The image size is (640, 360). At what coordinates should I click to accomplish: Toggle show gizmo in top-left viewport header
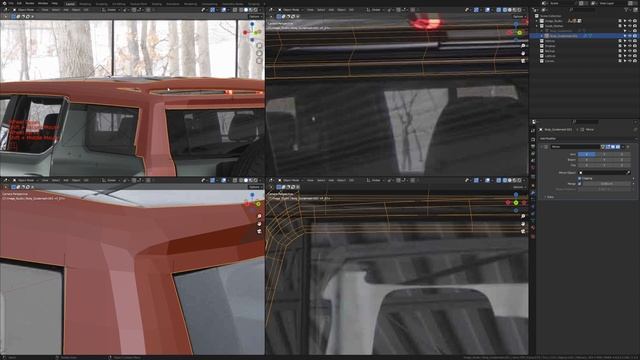(213, 10)
